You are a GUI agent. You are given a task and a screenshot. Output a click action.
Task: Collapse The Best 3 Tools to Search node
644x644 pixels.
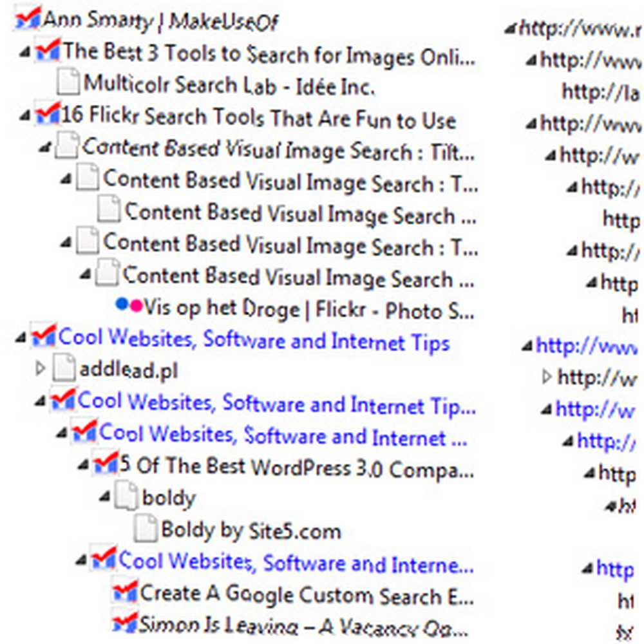tap(26, 52)
